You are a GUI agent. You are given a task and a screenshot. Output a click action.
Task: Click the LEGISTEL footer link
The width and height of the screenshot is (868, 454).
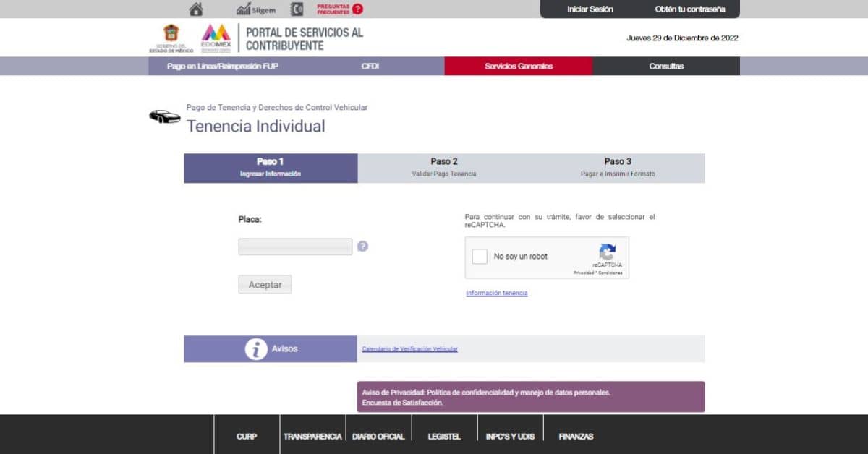(444, 437)
